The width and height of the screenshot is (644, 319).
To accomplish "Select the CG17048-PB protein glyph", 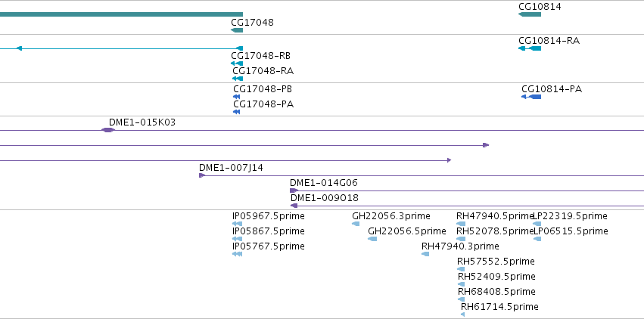I will click(x=237, y=97).
